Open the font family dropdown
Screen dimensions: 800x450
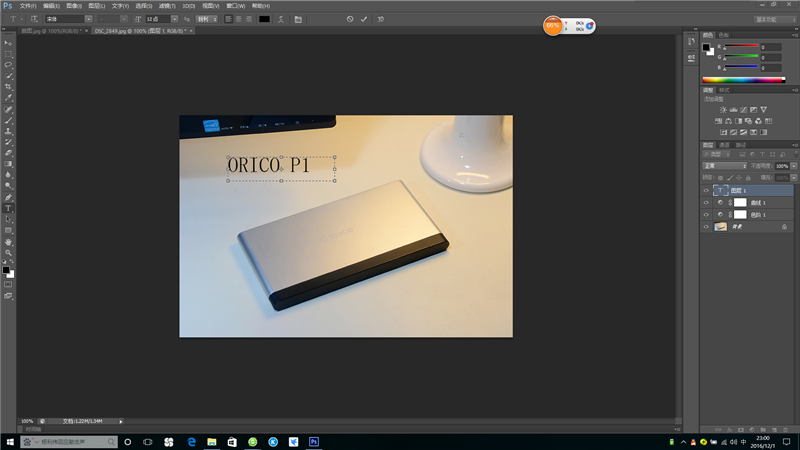point(88,19)
